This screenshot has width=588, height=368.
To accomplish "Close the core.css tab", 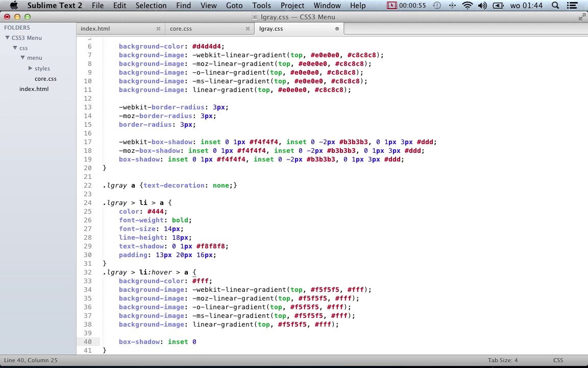I will point(248,29).
